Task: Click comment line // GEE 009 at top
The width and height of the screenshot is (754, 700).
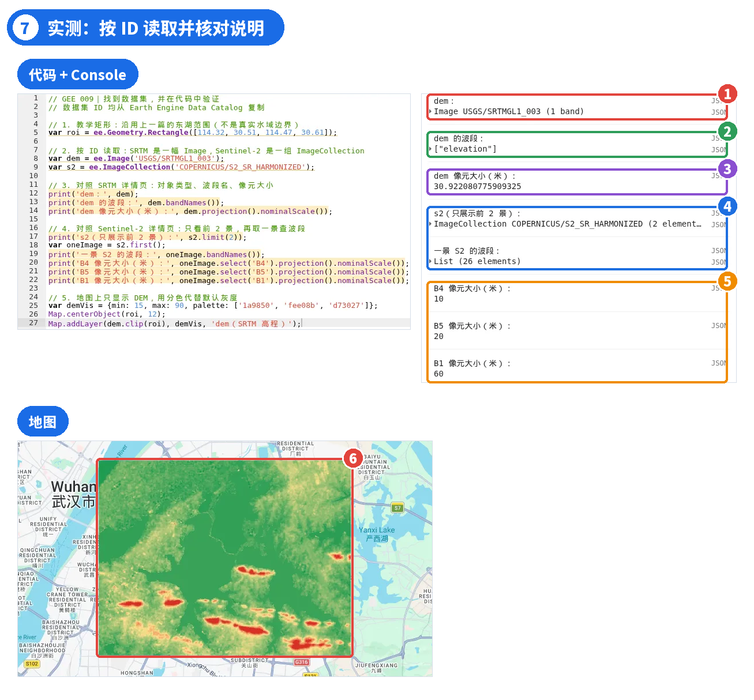Action: tap(134, 99)
